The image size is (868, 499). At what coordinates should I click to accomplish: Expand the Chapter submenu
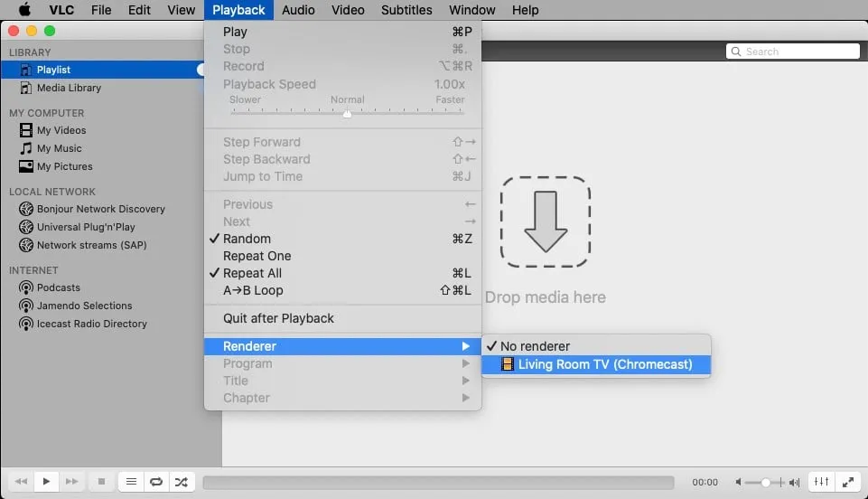click(x=342, y=398)
